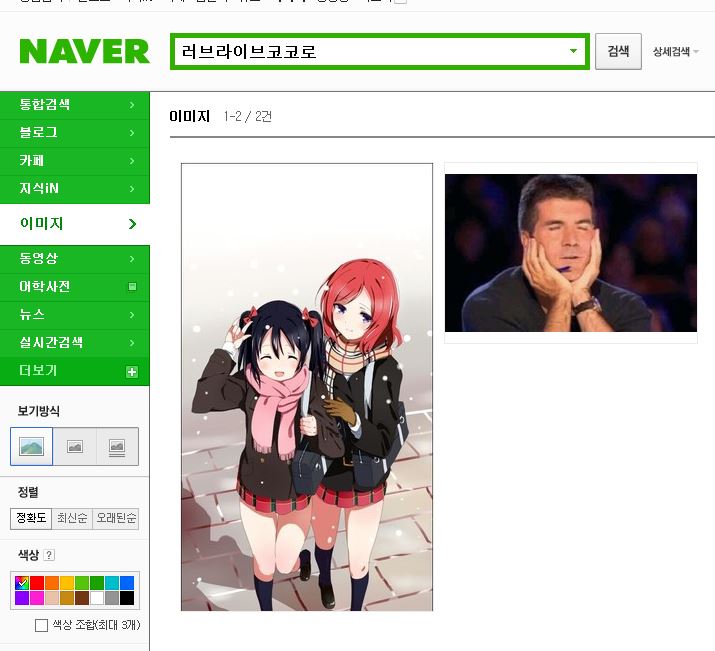Viewport: 715px width, 651px height.
Task: Select the large thumbnail view mode icon
Action: point(31,446)
